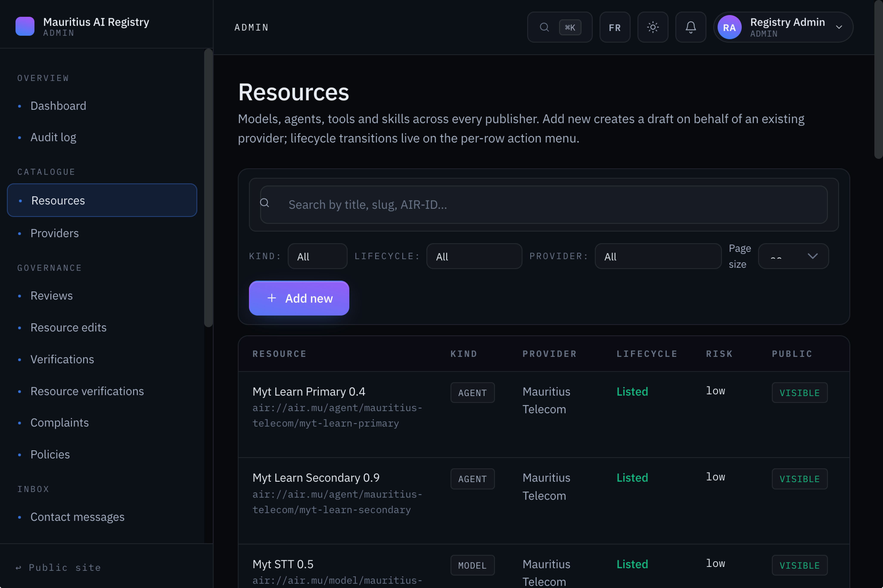
Task: Click the main page vertical scrollbar
Action: [x=878, y=79]
